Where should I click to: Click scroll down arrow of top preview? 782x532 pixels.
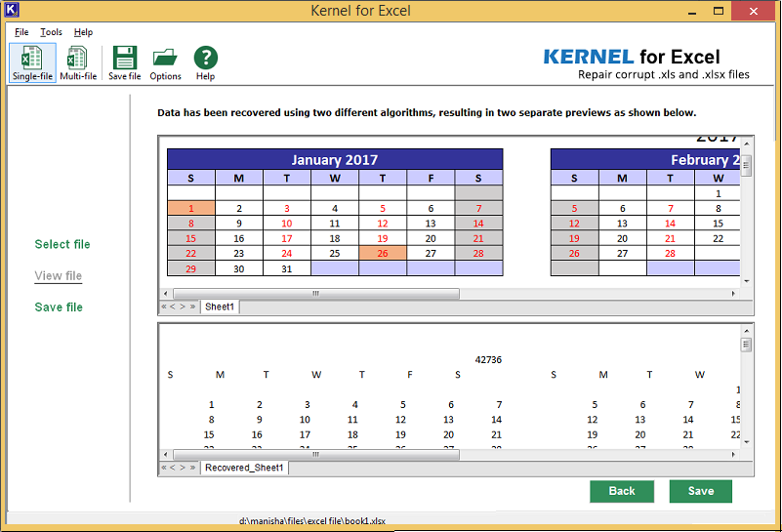pos(747,282)
